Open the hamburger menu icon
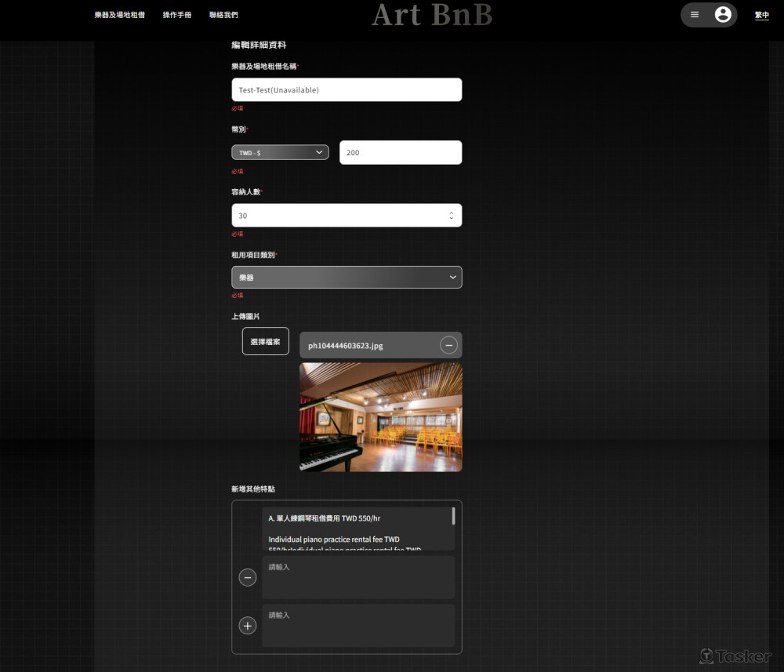The image size is (784, 672). (x=695, y=14)
